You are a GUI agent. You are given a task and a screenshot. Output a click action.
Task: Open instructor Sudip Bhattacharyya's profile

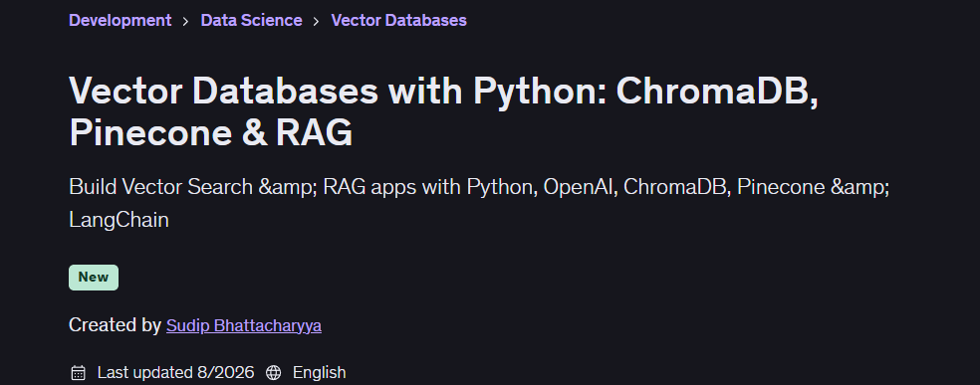(244, 325)
